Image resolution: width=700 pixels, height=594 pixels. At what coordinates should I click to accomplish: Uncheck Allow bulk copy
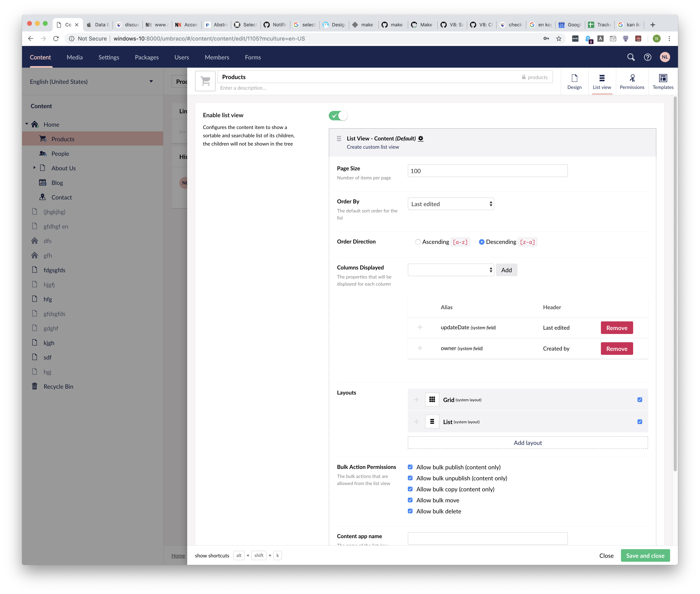410,489
